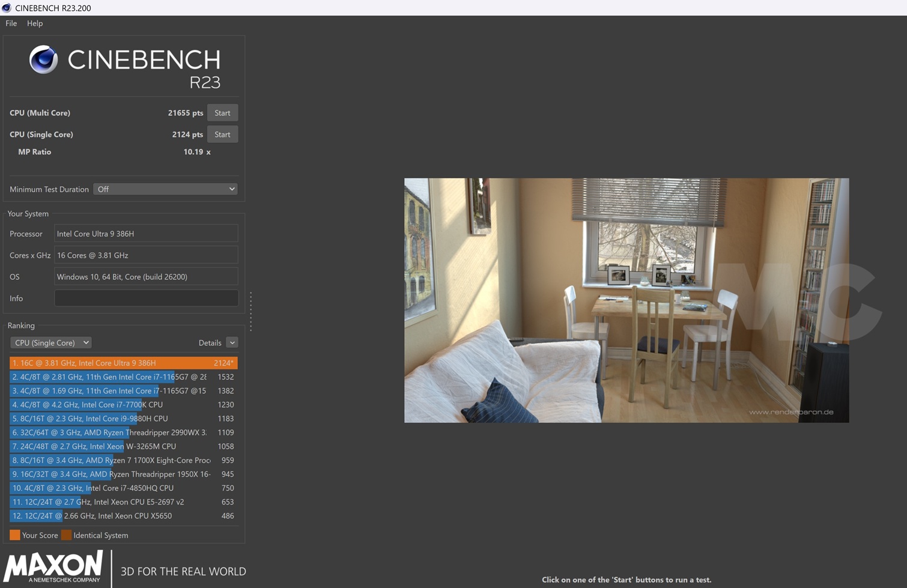Select ranking row 1 Intel Core Ultra 9 386H
This screenshot has height=588, width=907.
pos(124,363)
